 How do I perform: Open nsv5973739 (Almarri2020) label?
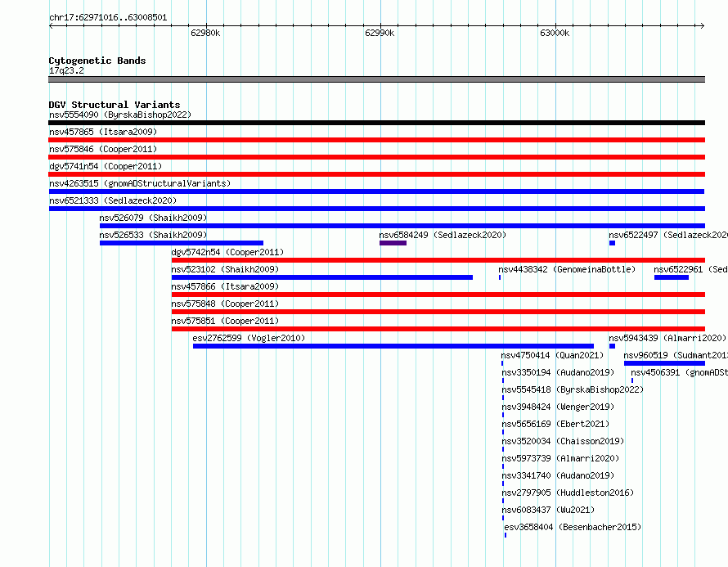(x=560, y=458)
